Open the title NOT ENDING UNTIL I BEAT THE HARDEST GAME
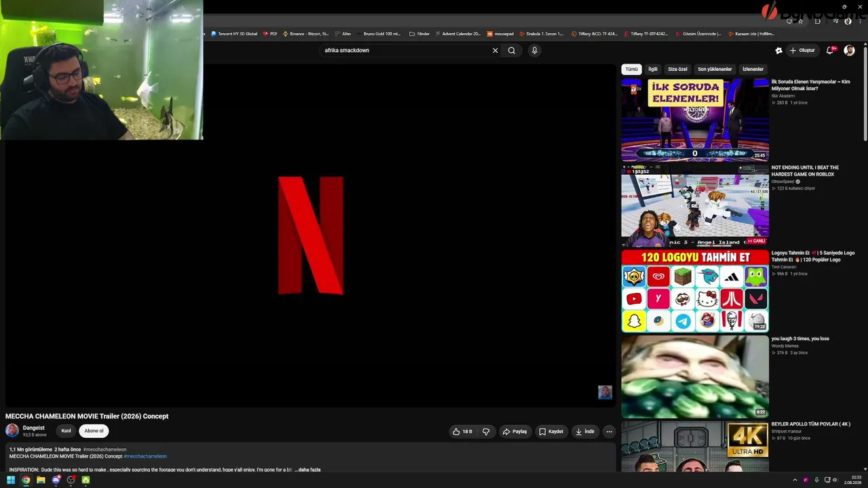The image size is (868, 488). [x=805, y=171]
